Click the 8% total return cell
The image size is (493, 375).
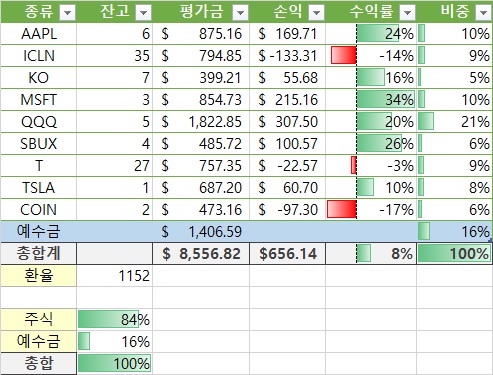coord(371,254)
